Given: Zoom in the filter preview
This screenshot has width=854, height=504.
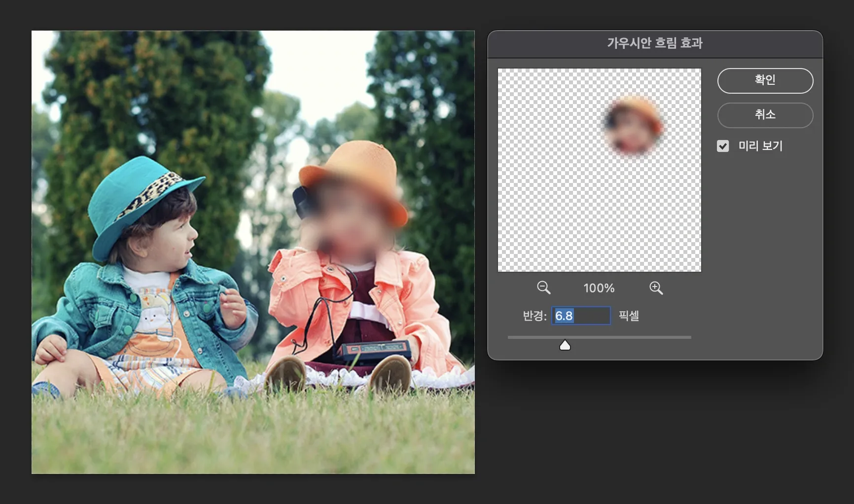Looking at the screenshot, I should tap(656, 288).
